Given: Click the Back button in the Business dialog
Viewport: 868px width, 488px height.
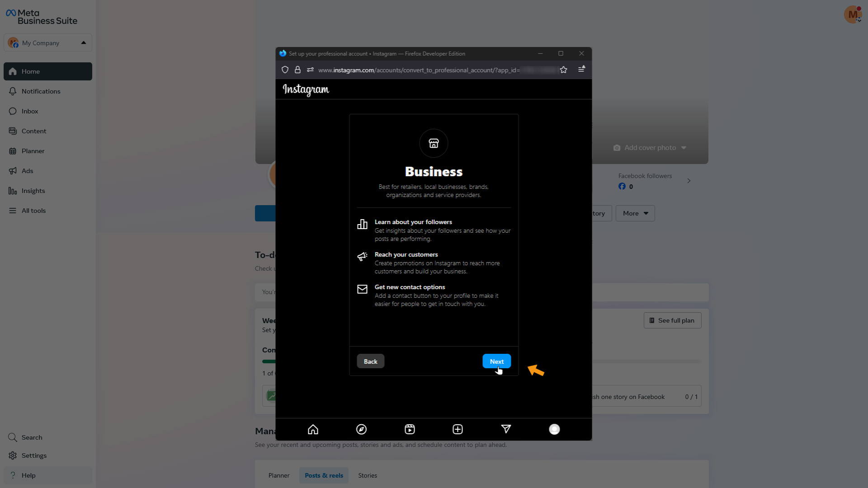Looking at the screenshot, I should pos(370,361).
